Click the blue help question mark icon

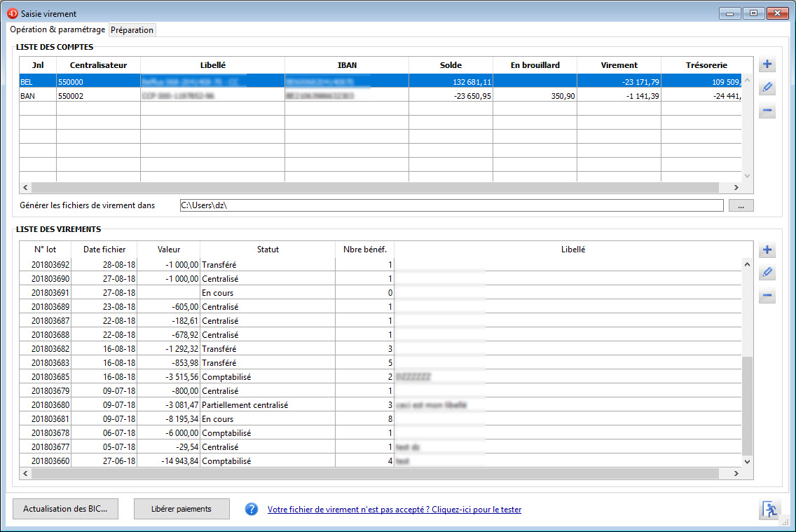[x=252, y=510]
